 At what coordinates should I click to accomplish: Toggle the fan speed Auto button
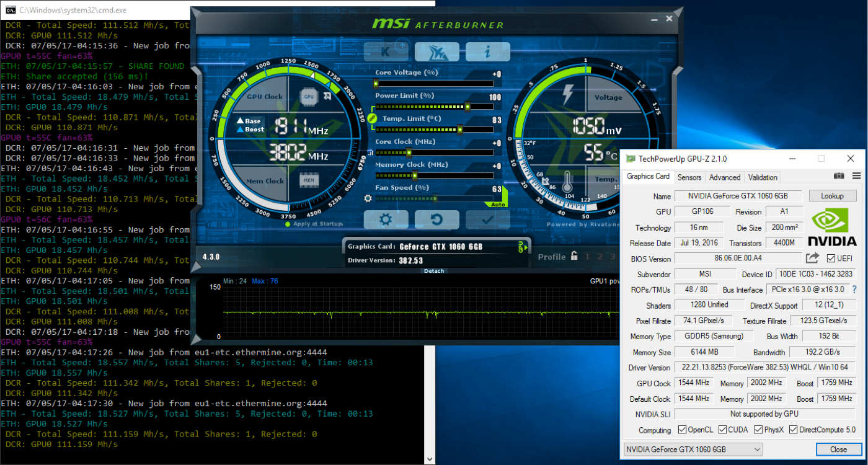[x=498, y=205]
